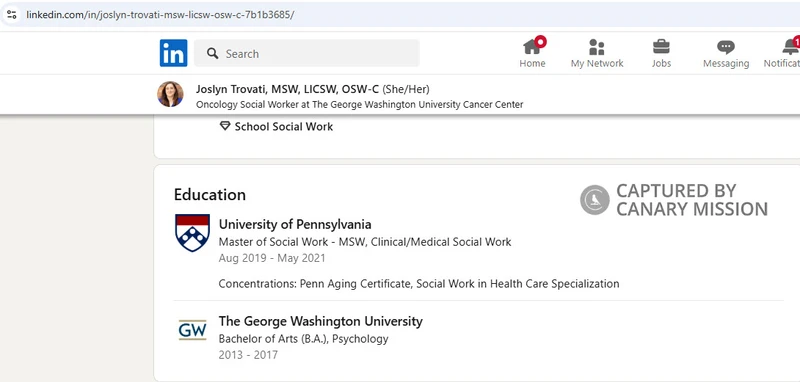Click the GW university logo
Screen dimensions: 800x382
click(192, 330)
